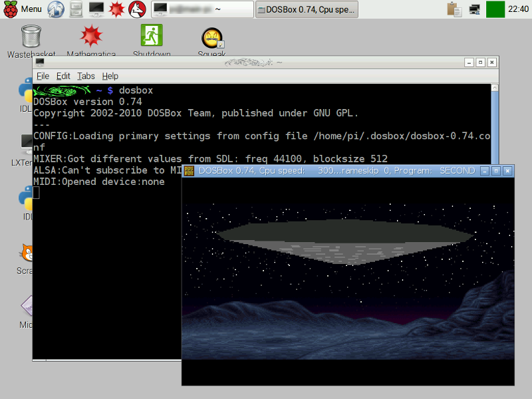Minimize the terminal window
This screenshot has height=399, width=532.
point(469,63)
